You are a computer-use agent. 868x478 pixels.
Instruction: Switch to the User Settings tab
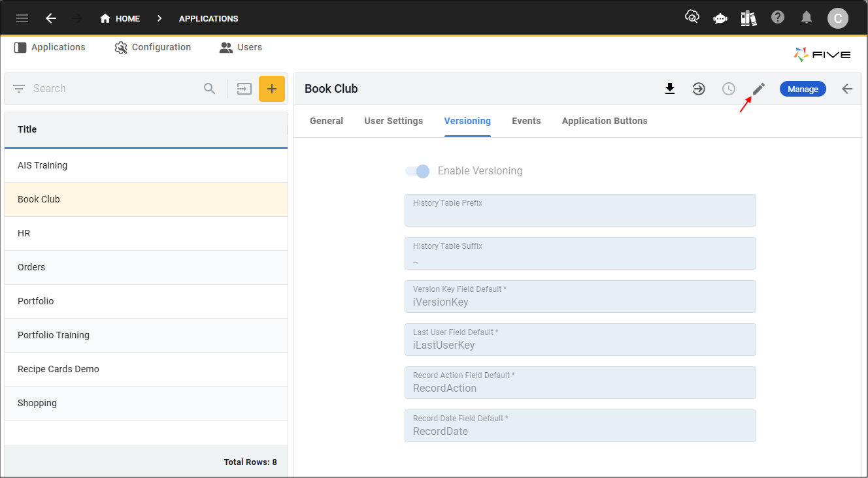pyautogui.click(x=393, y=121)
